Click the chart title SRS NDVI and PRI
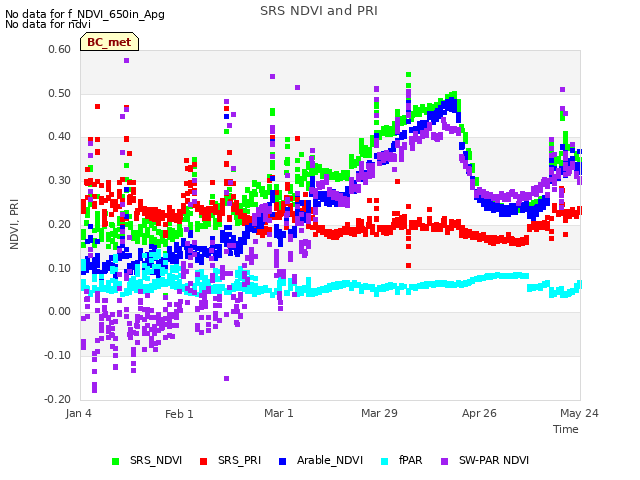 pos(319,11)
